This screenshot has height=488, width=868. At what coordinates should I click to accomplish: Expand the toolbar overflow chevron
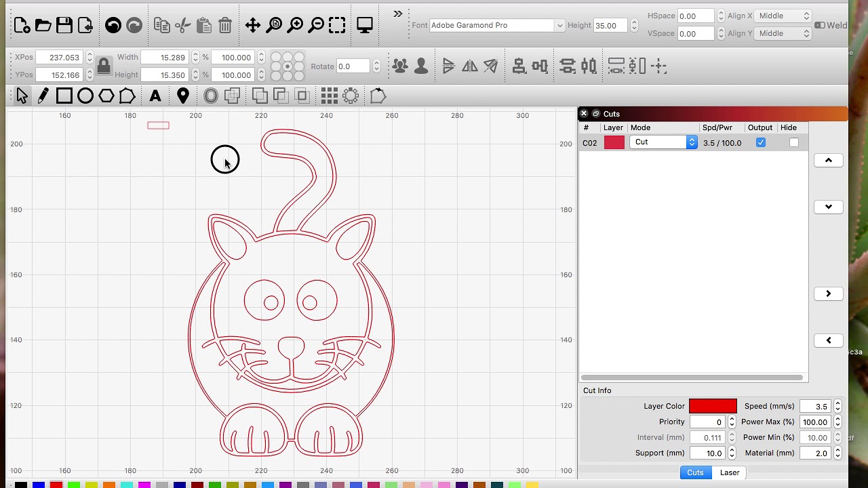[x=398, y=14]
